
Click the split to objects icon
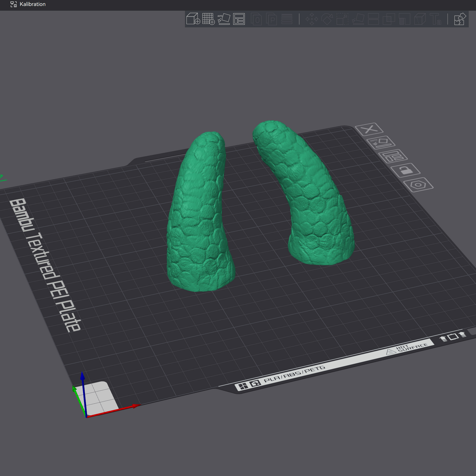click(x=256, y=19)
